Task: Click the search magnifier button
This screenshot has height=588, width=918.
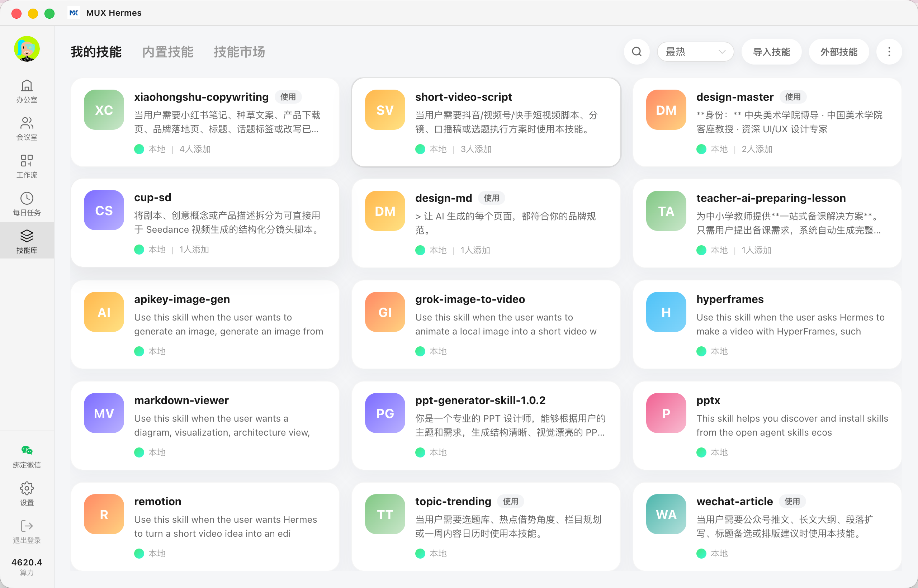Action: [637, 52]
